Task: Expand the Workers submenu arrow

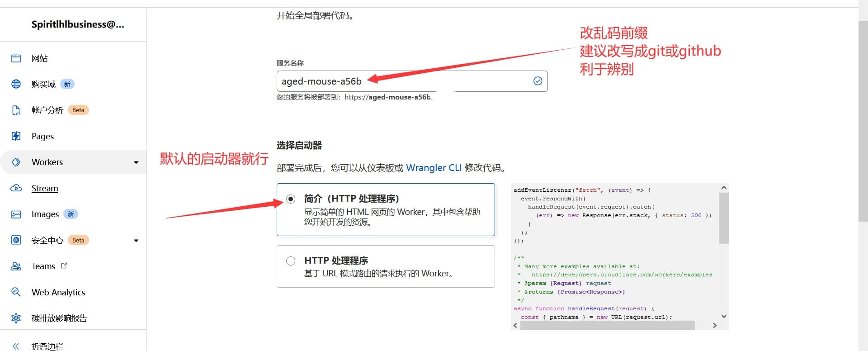Action: pos(136,162)
